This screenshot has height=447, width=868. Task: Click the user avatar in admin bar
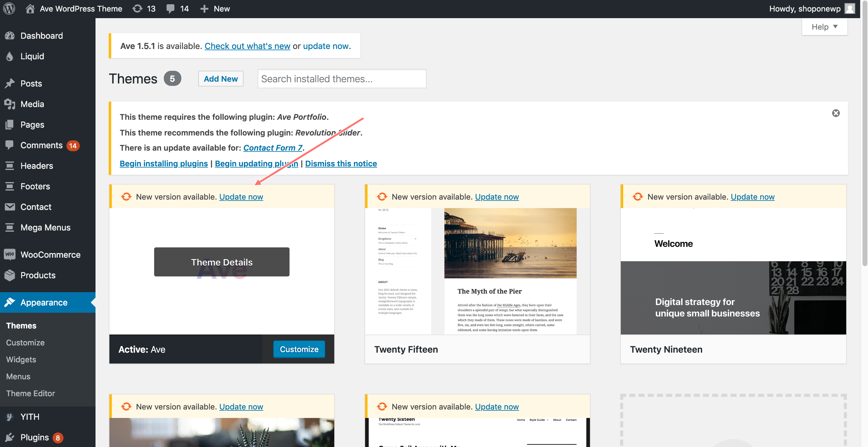point(850,9)
